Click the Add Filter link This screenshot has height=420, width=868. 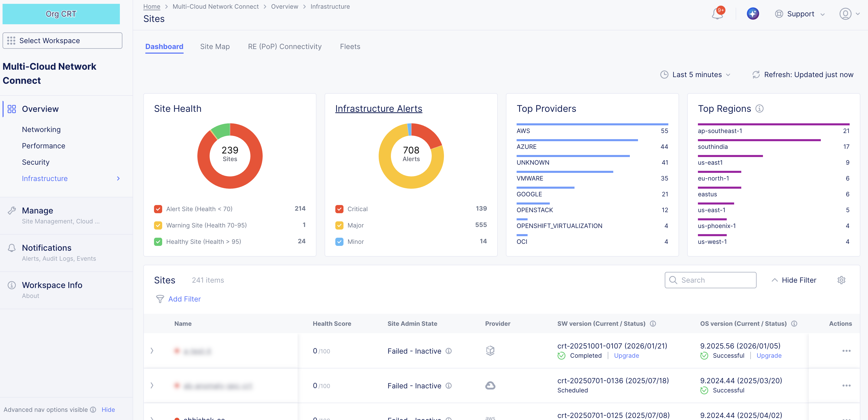click(x=184, y=299)
